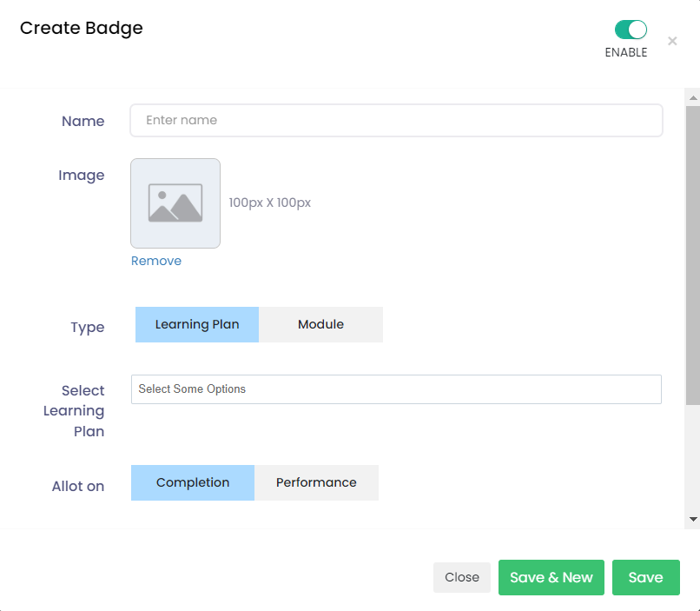The image size is (700, 611).
Task: Click the ENABLE label under the switch
Action: [626, 52]
